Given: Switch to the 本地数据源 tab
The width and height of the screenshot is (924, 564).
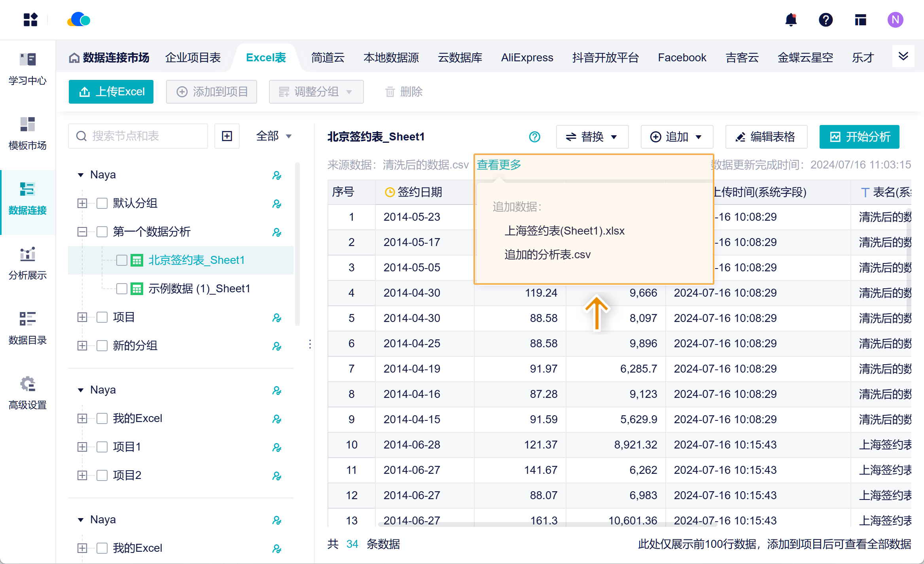Looking at the screenshot, I should [391, 58].
